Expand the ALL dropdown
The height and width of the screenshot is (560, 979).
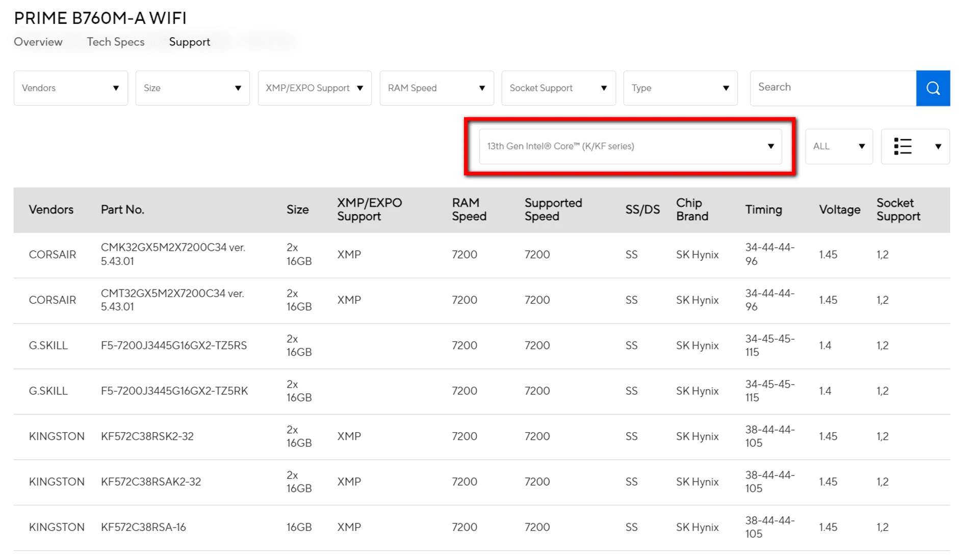[839, 146]
